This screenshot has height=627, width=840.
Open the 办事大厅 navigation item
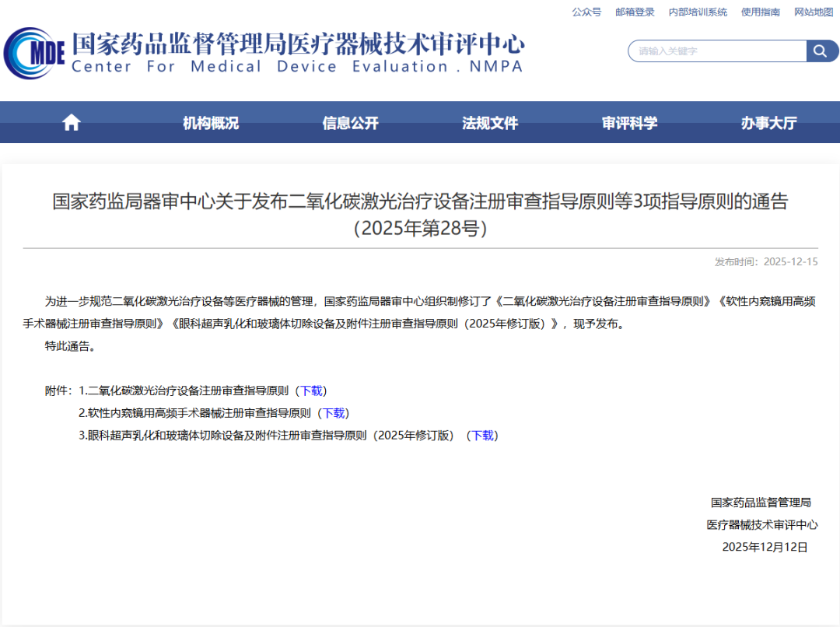pos(768,123)
